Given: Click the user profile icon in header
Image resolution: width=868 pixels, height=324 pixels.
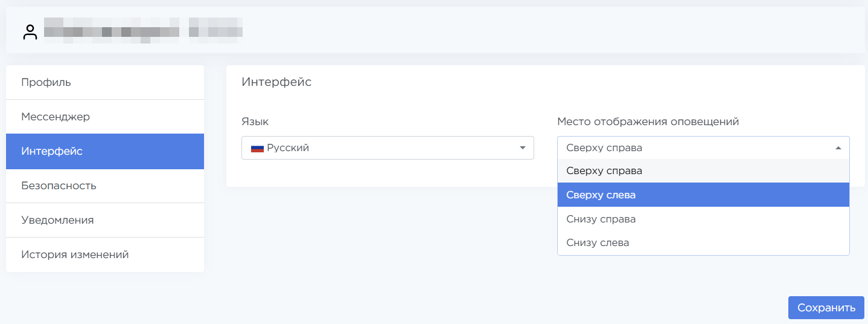Looking at the screenshot, I should click(30, 32).
